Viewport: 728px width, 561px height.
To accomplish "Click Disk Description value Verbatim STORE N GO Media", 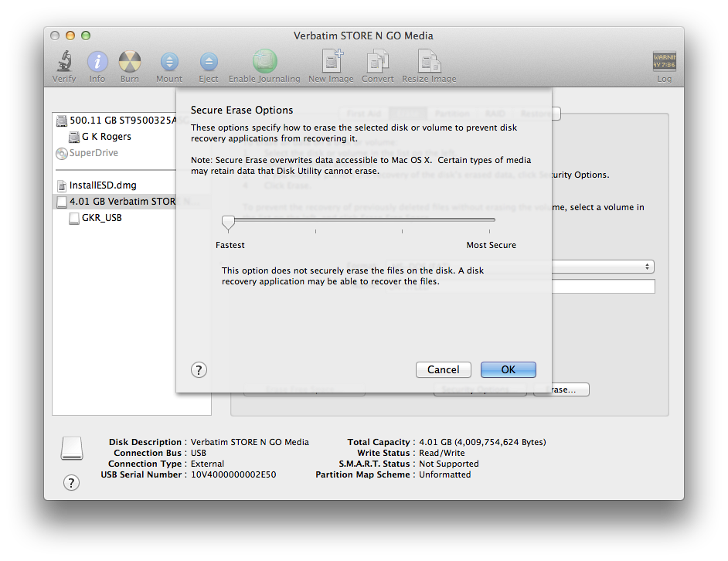I will [250, 442].
